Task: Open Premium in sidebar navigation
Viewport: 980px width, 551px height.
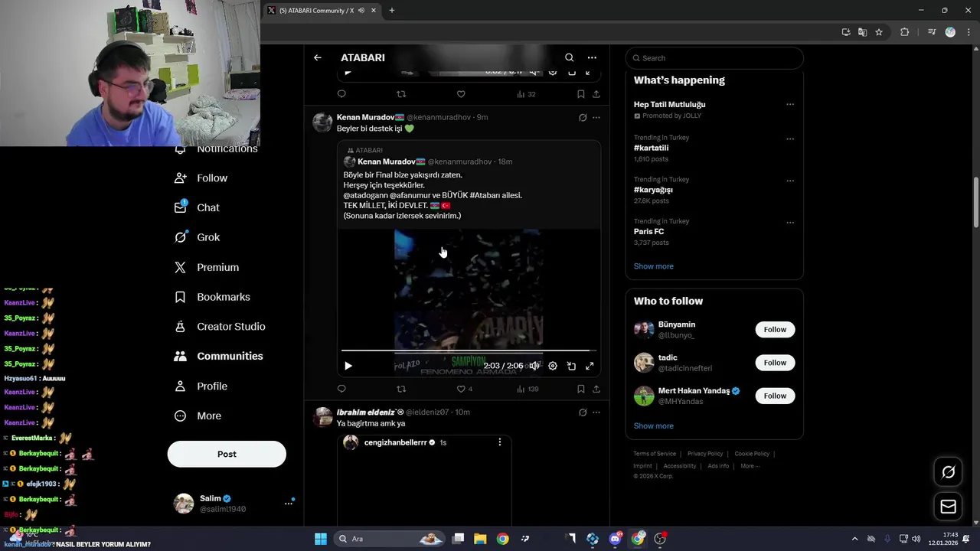Action: coord(207,267)
